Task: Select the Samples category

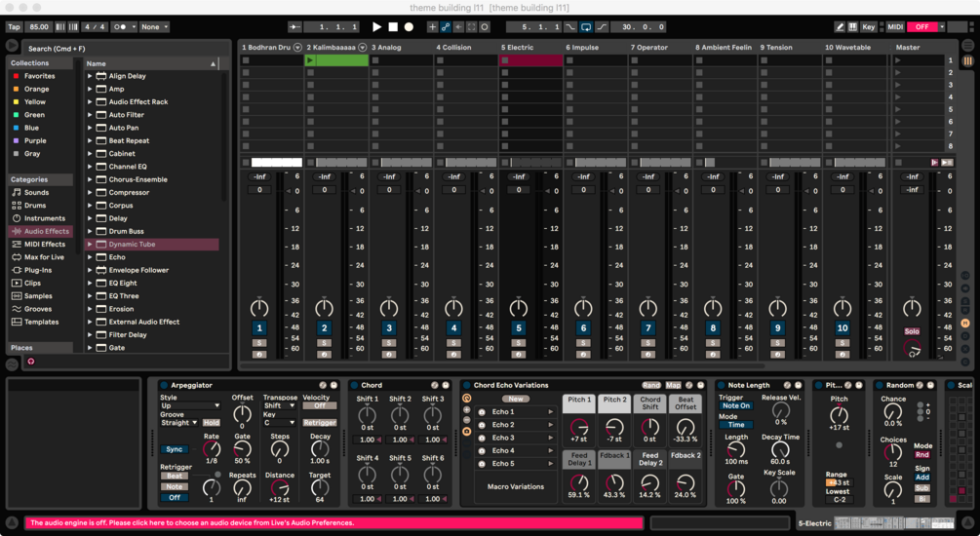Action: (38, 296)
